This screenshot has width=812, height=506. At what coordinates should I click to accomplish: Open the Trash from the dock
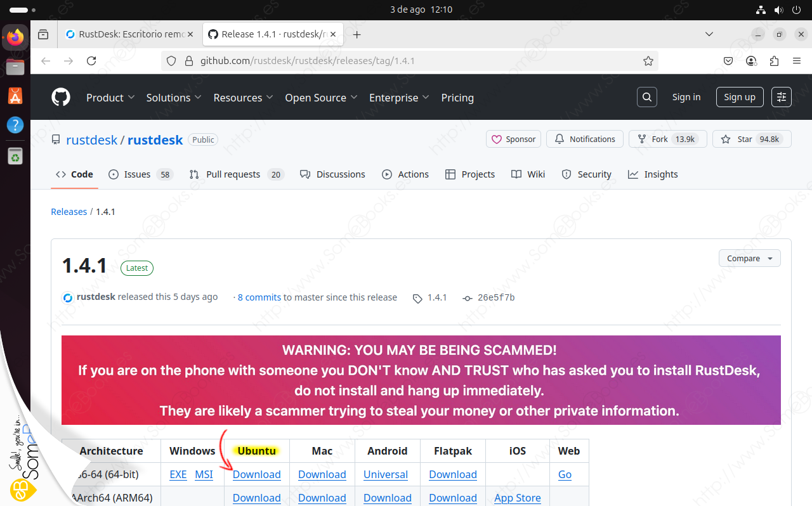click(x=15, y=155)
